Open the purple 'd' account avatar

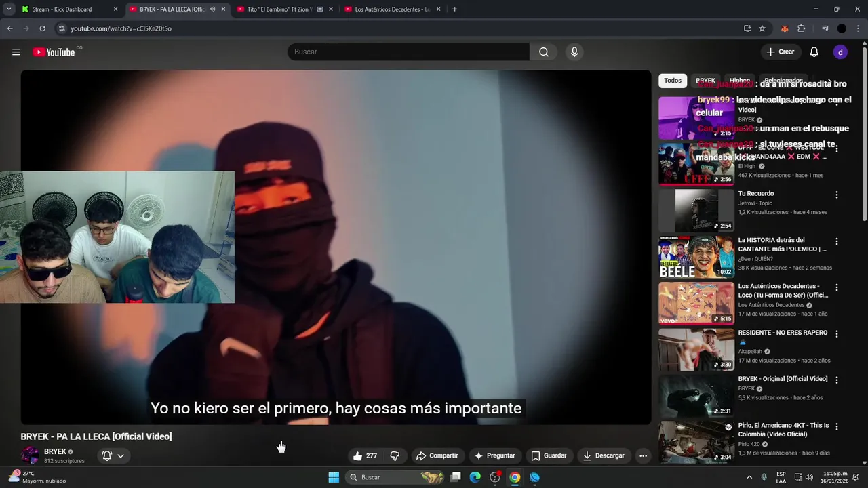(x=840, y=52)
